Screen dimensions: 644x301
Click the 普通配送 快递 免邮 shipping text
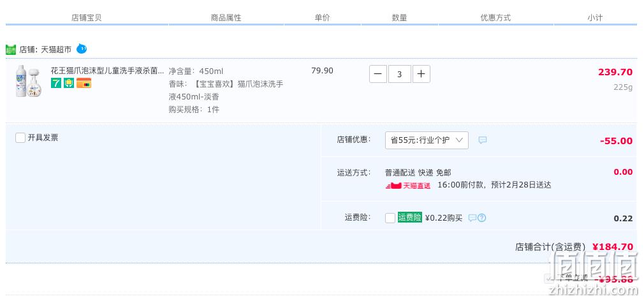[x=418, y=173]
